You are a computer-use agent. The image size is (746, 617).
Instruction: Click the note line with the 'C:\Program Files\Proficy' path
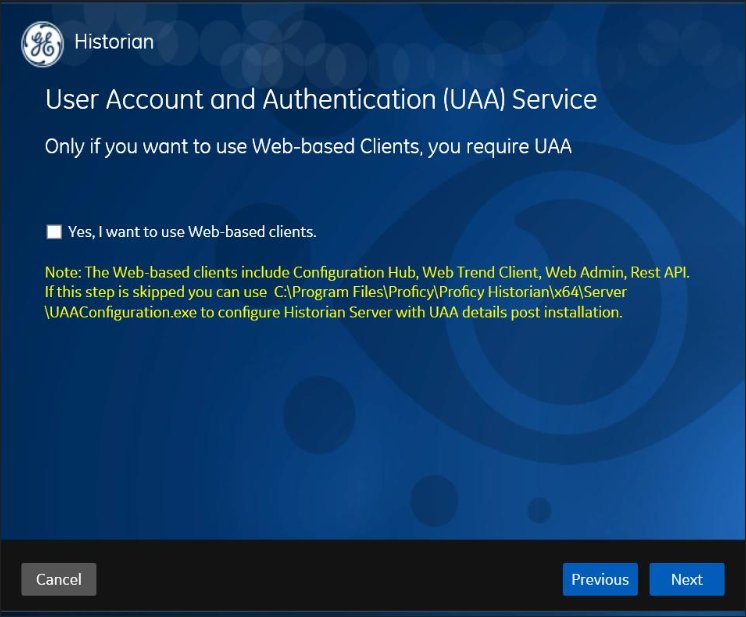click(x=335, y=292)
